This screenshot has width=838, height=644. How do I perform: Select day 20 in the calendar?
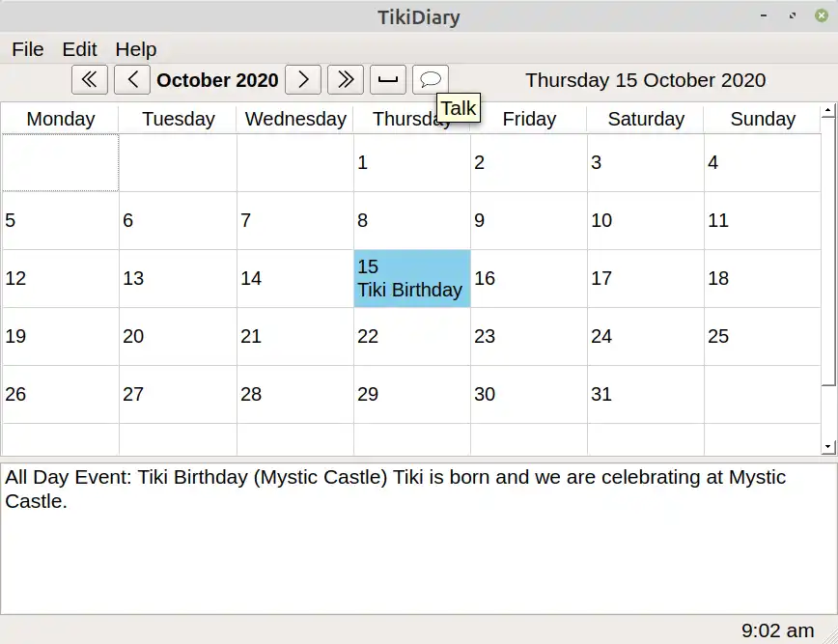[178, 337]
